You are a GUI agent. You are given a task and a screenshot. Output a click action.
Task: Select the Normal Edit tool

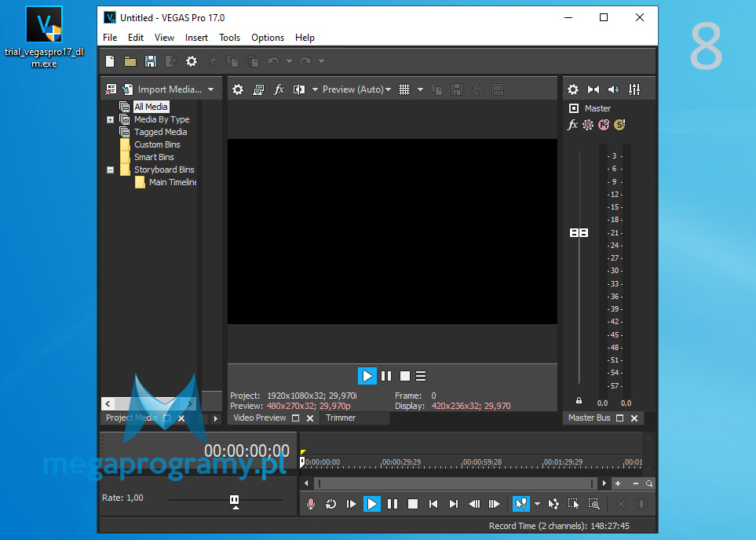[x=520, y=504]
